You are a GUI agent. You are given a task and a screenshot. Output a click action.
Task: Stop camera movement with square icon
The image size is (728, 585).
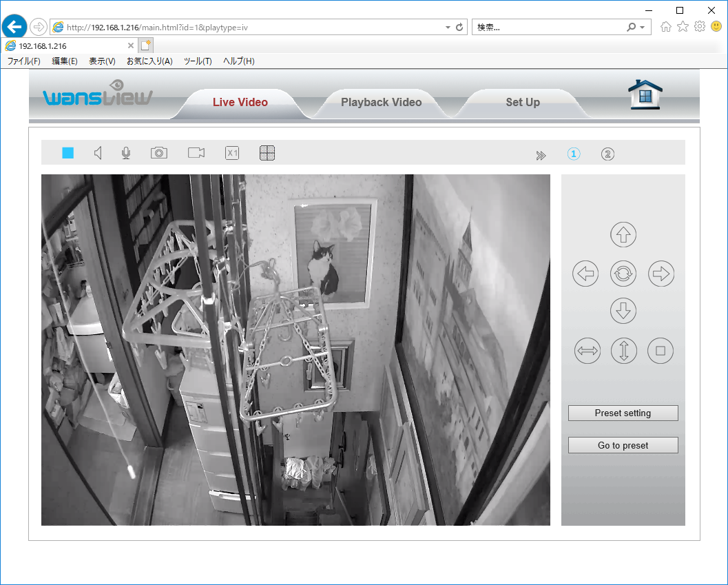[661, 351]
